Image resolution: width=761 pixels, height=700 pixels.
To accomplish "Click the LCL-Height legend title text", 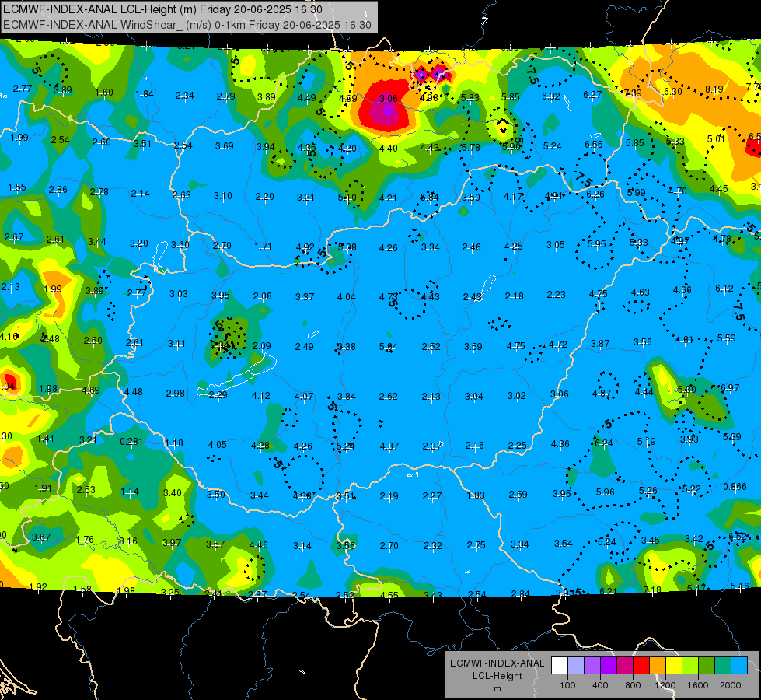I will pos(497,676).
